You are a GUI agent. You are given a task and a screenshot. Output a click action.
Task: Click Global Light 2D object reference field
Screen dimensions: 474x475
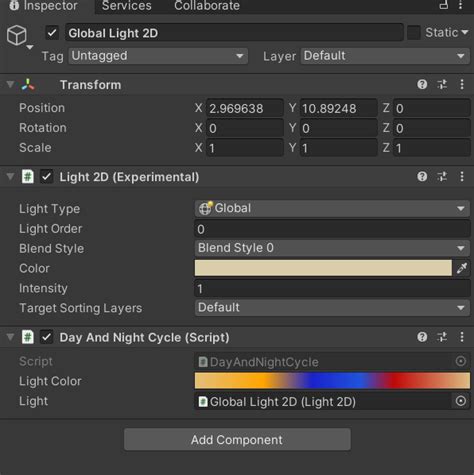pyautogui.click(x=324, y=401)
